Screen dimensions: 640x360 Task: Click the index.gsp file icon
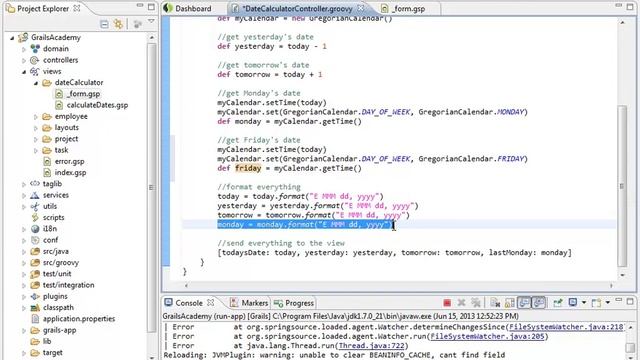pos(47,172)
